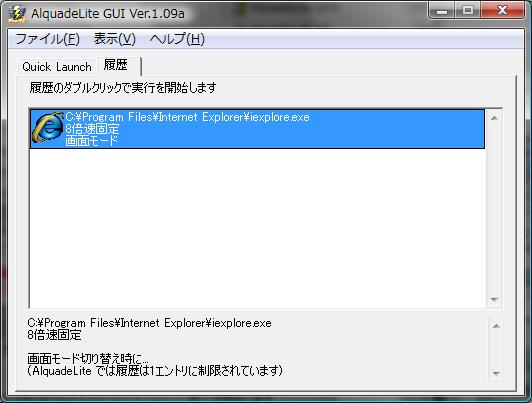Image resolution: width=532 pixels, height=403 pixels.
Task: Open the ヘルプ(H) menu
Action: pos(177,39)
